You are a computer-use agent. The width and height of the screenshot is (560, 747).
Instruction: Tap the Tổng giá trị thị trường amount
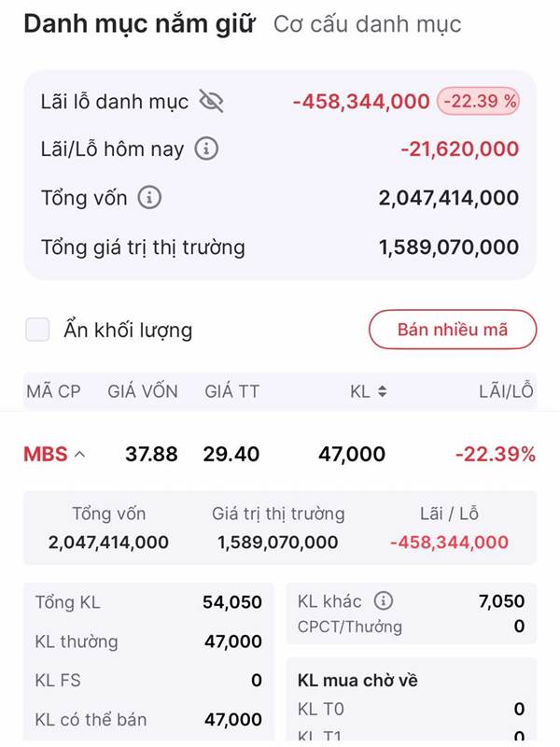448,247
